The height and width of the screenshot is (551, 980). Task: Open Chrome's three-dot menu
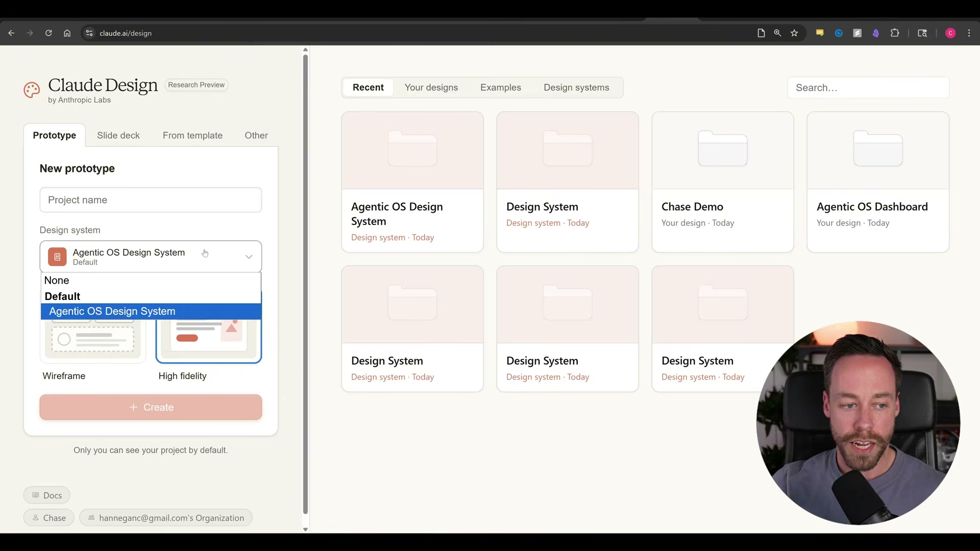(x=969, y=33)
